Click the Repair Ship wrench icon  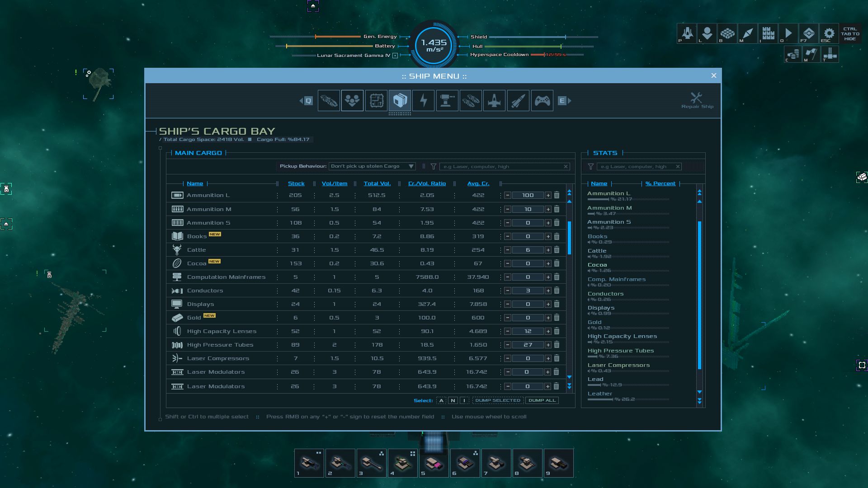[697, 98]
